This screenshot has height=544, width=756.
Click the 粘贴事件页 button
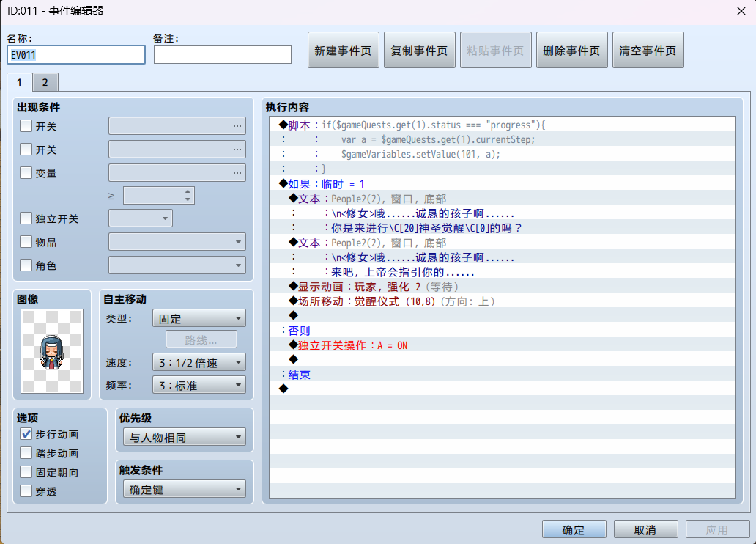click(x=496, y=50)
